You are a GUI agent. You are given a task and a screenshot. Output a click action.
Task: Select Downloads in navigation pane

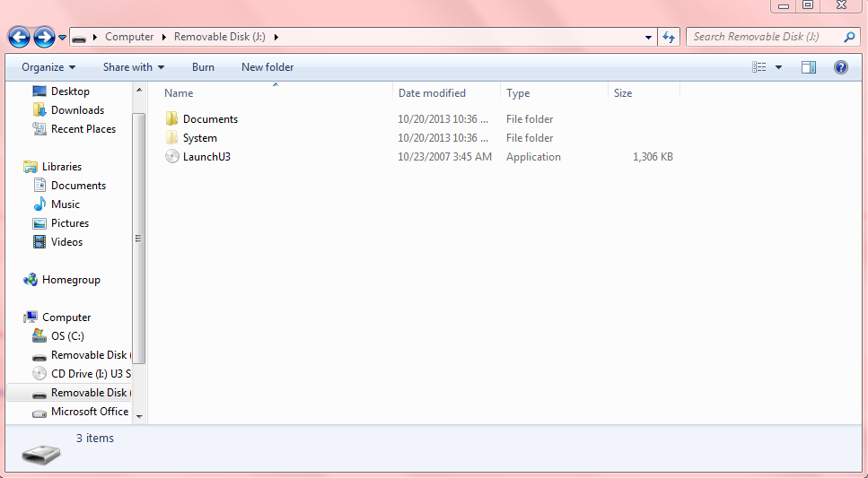click(x=77, y=110)
